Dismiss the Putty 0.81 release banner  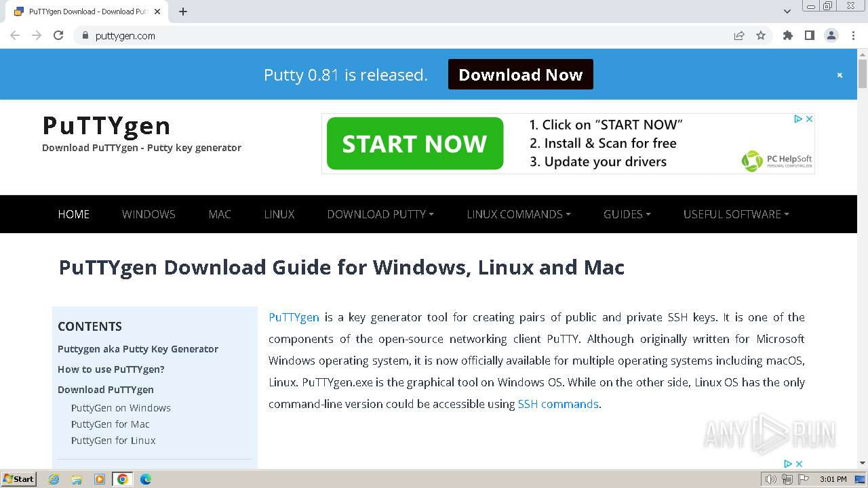840,75
